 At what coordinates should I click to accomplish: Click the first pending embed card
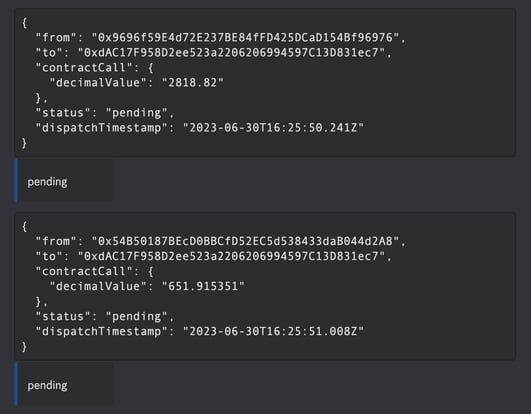coord(64,181)
